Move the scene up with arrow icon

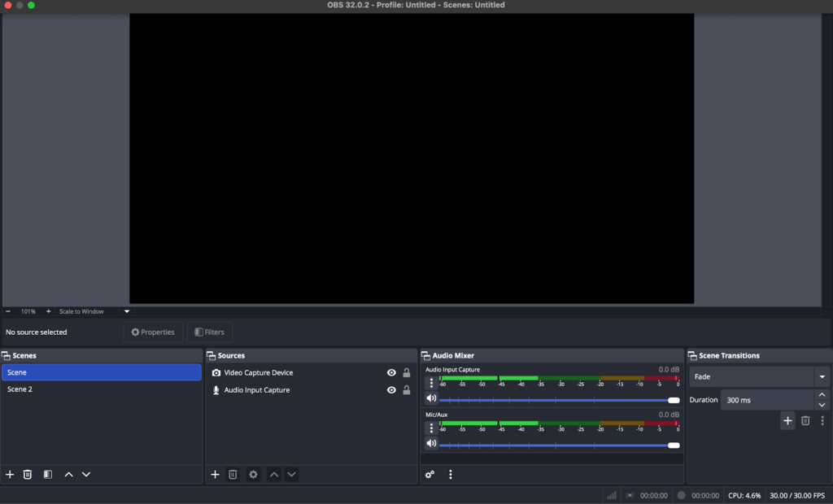[68, 475]
